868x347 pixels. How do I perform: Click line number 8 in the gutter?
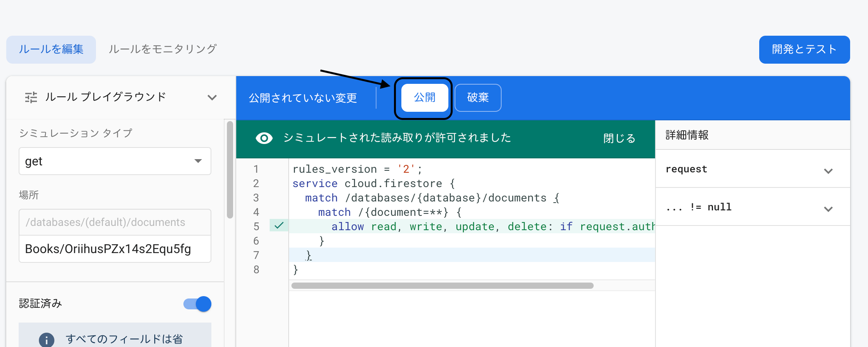[256, 269]
